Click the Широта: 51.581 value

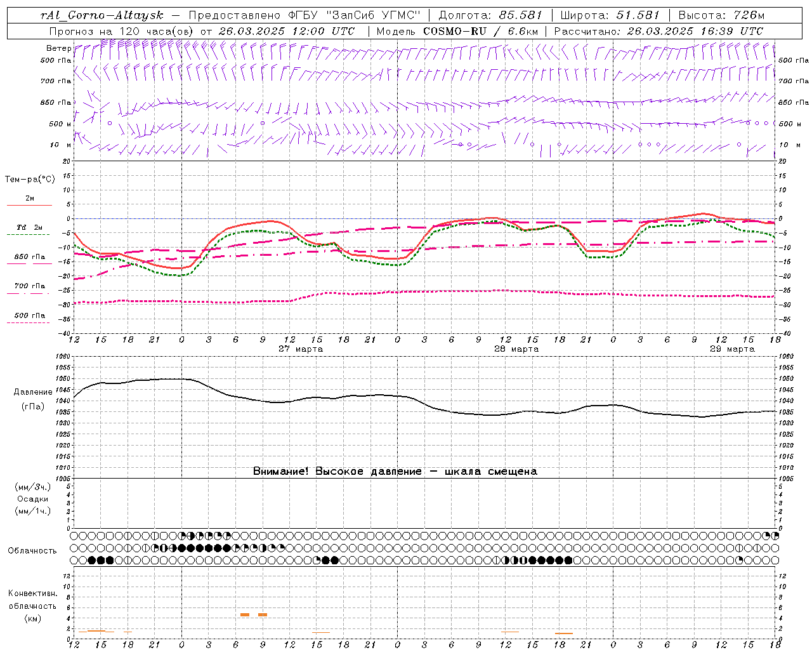pyautogui.click(x=612, y=15)
